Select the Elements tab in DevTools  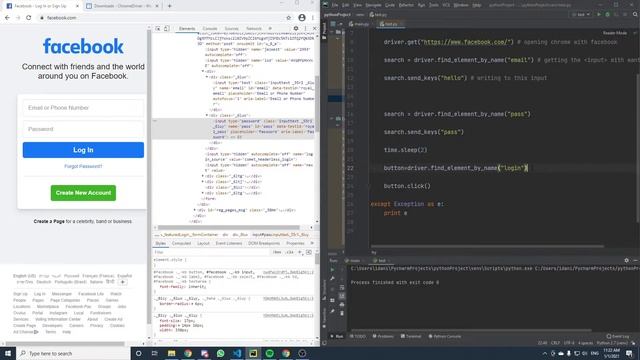coord(187,29)
